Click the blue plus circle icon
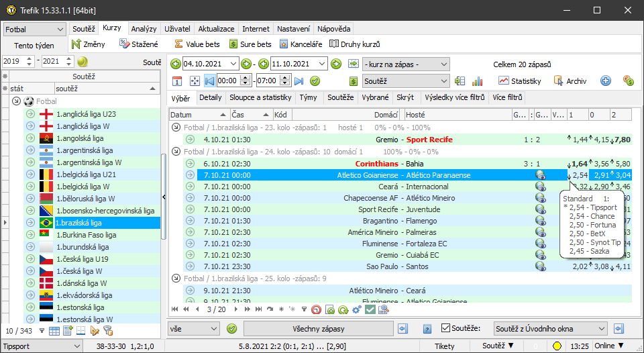 605,81
